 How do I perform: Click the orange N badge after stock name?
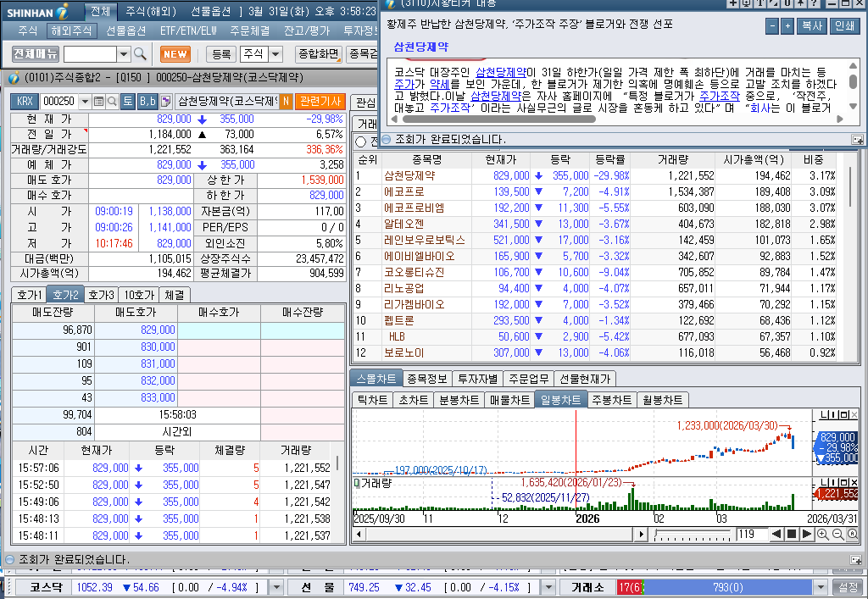[x=286, y=101]
